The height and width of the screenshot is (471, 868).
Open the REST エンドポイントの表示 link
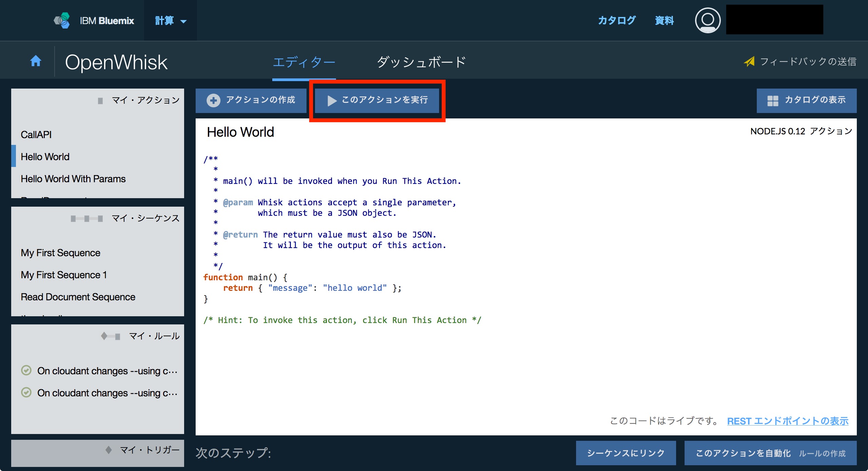point(788,421)
